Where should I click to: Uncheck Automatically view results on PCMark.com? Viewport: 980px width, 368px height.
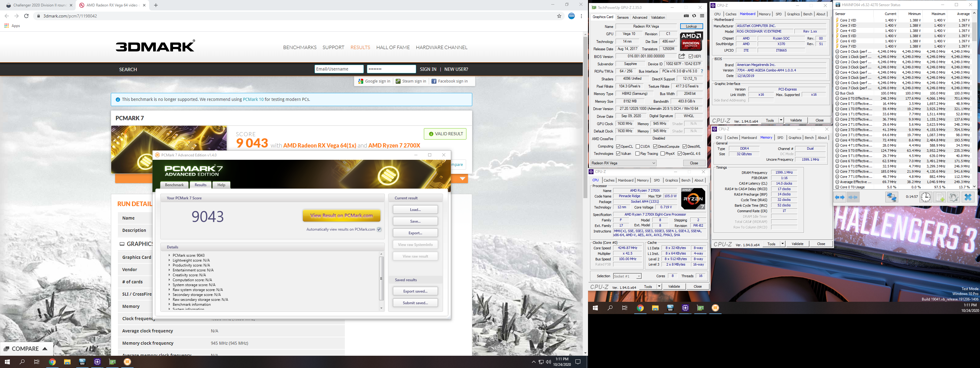pos(379,229)
